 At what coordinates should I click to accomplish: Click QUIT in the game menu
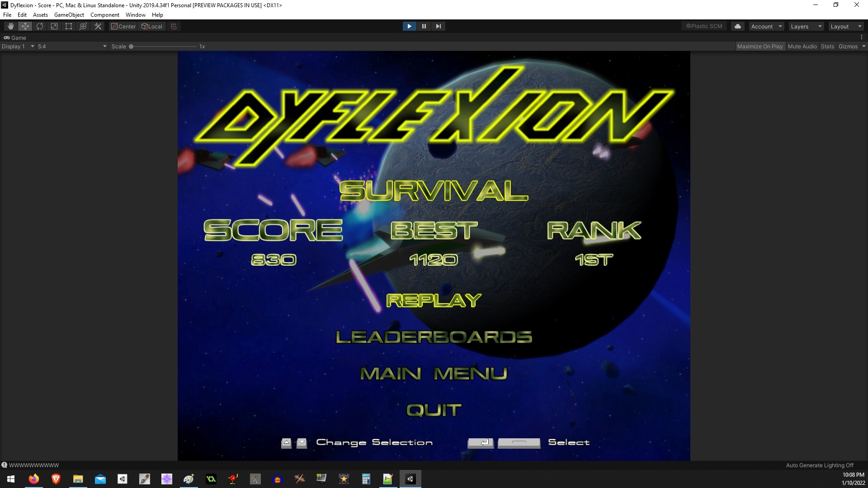pyautogui.click(x=434, y=410)
